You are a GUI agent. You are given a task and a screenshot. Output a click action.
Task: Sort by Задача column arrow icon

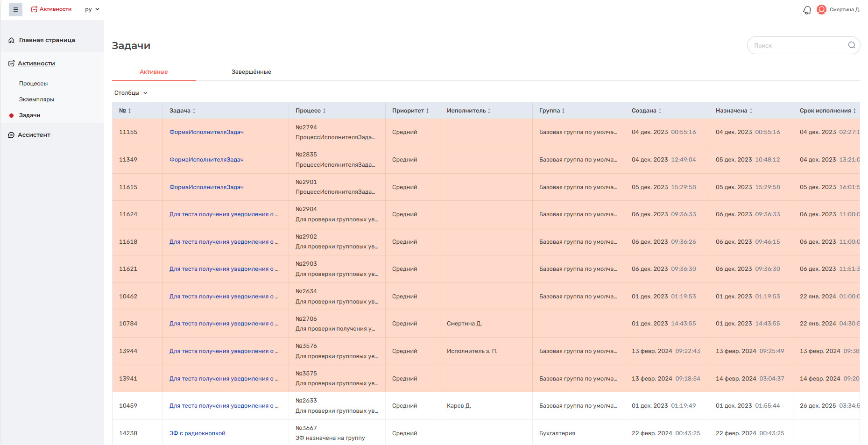194,111
